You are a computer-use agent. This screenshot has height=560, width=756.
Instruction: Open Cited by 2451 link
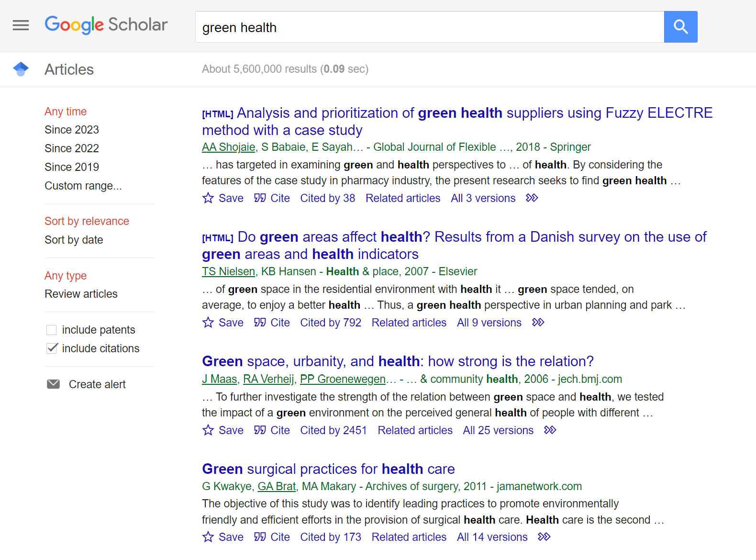(333, 430)
